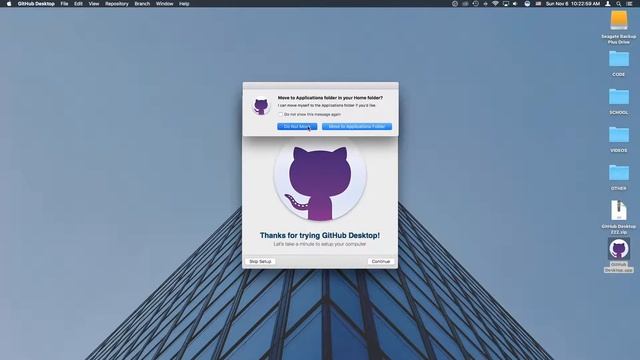
Task: Select the GitHub Desktop zip file
Action: 619,210
